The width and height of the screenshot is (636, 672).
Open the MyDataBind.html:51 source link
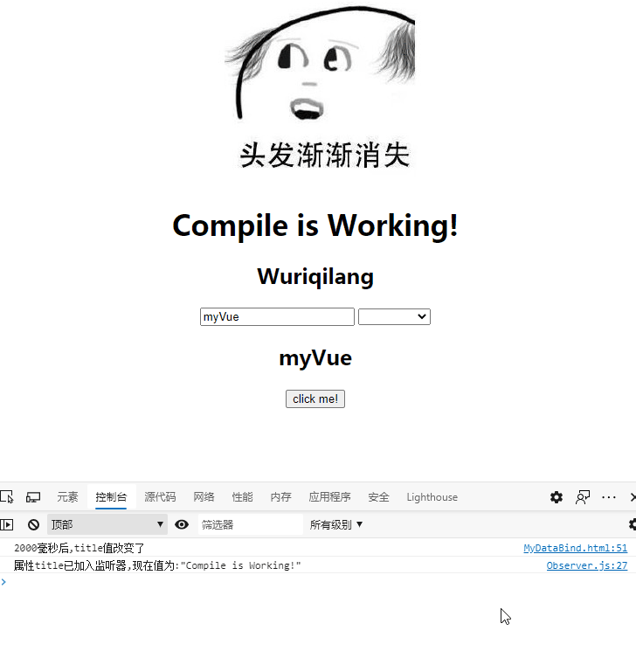(575, 549)
